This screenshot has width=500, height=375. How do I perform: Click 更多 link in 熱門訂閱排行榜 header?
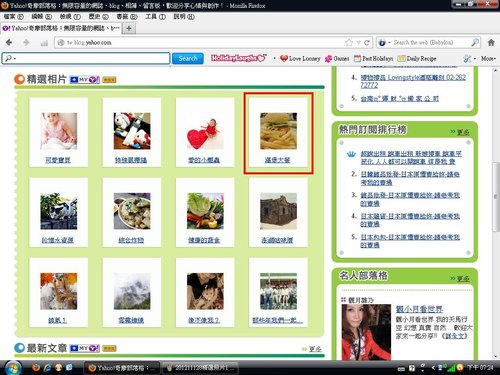[463, 132]
